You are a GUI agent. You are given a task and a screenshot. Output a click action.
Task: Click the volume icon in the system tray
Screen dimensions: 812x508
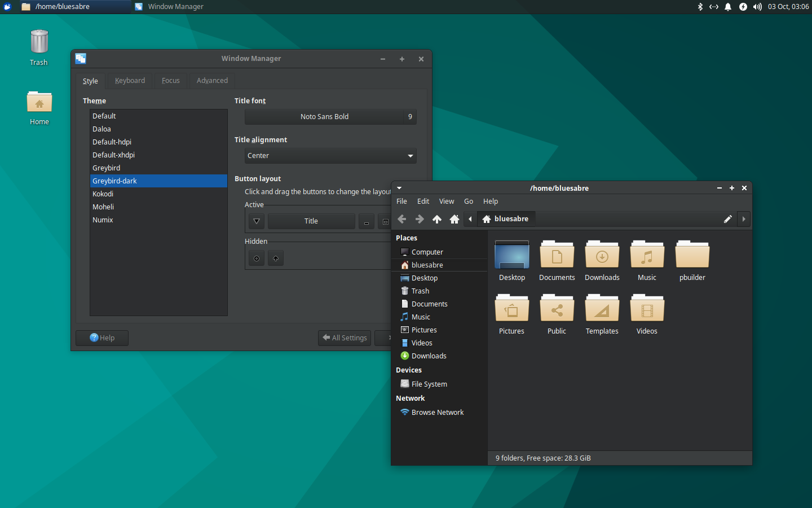pos(757,6)
